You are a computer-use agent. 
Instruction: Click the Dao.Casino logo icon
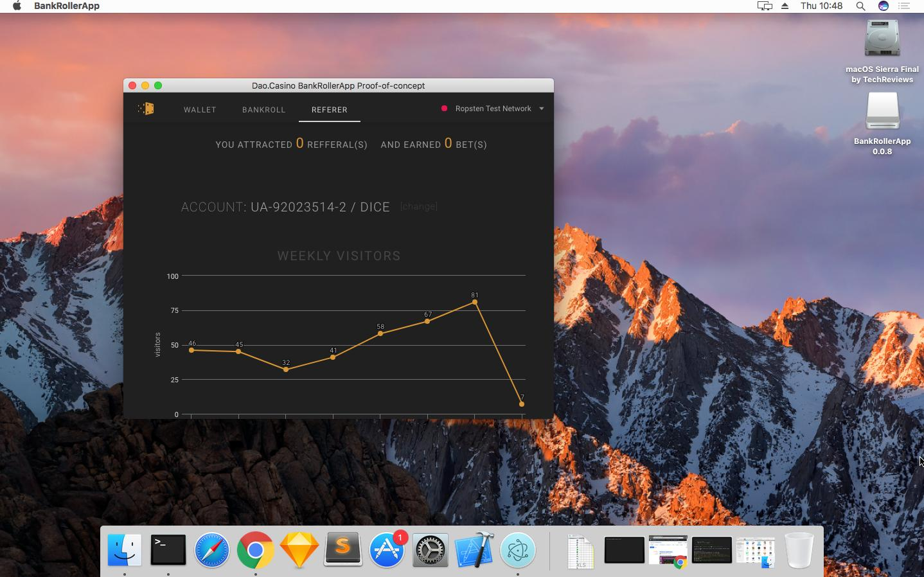click(147, 109)
